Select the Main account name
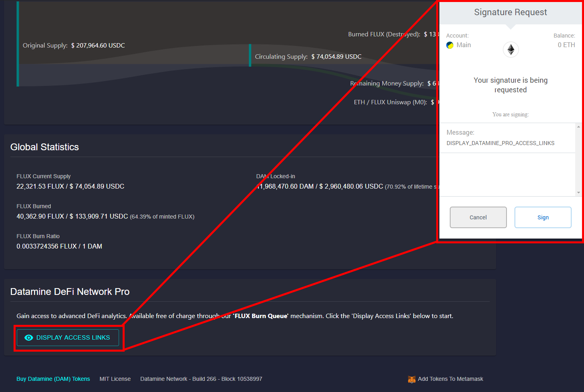This screenshot has height=392, width=584. [x=464, y=45]
